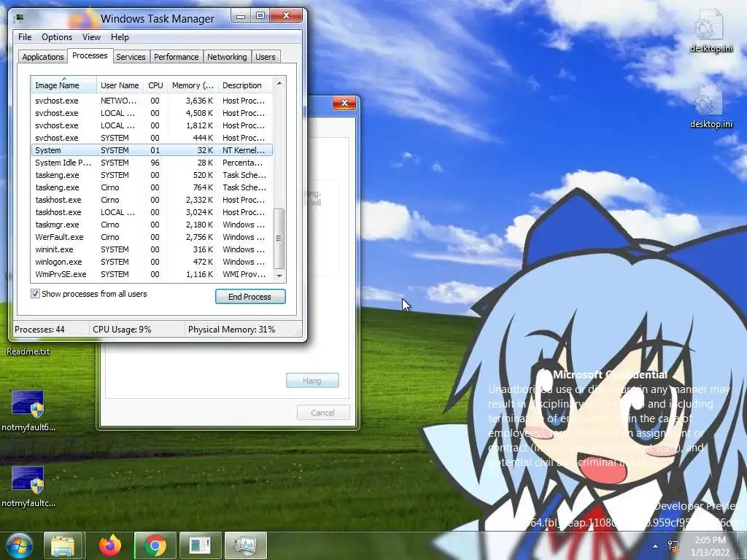Switch to the Applications tab
The height and width of the screenshot is (560, 747).
(x=43, y=57)
